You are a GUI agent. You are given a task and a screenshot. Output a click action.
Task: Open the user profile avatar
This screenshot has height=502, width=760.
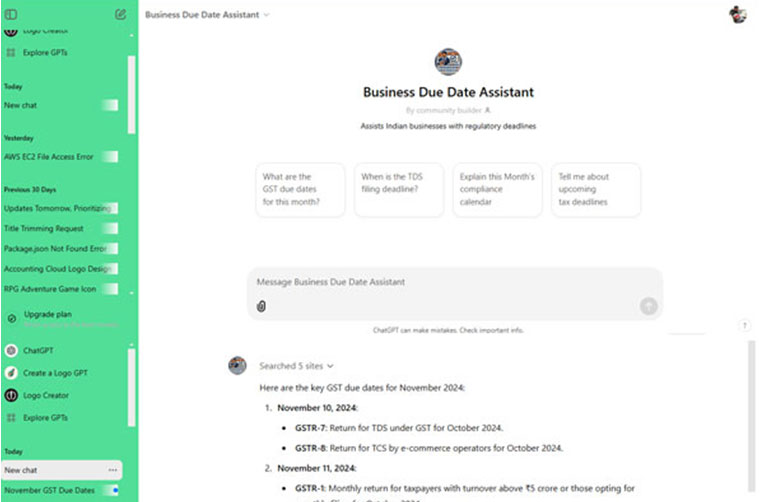pos(738,14)
